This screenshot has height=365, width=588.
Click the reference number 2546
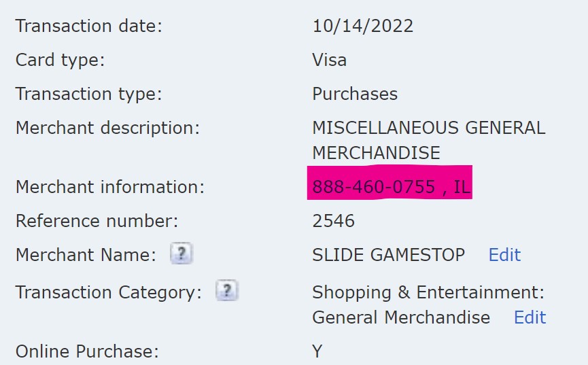333,221
